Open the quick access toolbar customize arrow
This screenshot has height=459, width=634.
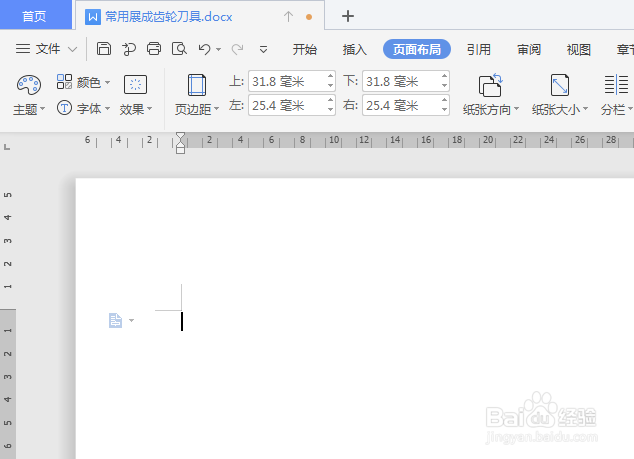click(263, 50)
